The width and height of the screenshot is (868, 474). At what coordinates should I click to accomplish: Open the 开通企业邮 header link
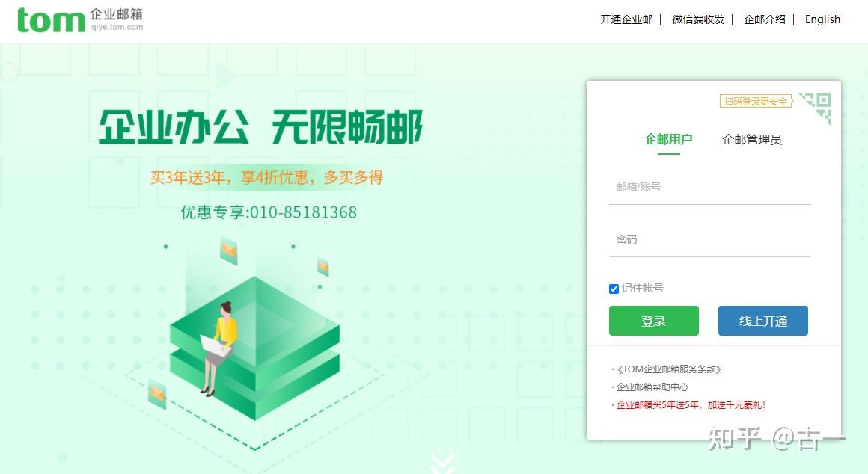click(626, 19)
